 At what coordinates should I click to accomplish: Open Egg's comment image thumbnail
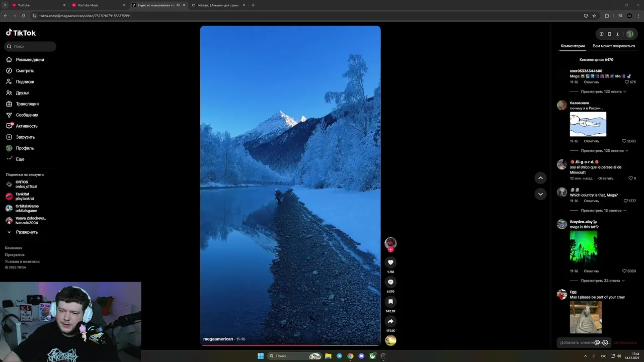pyautogui.click(x=586, y=317)
